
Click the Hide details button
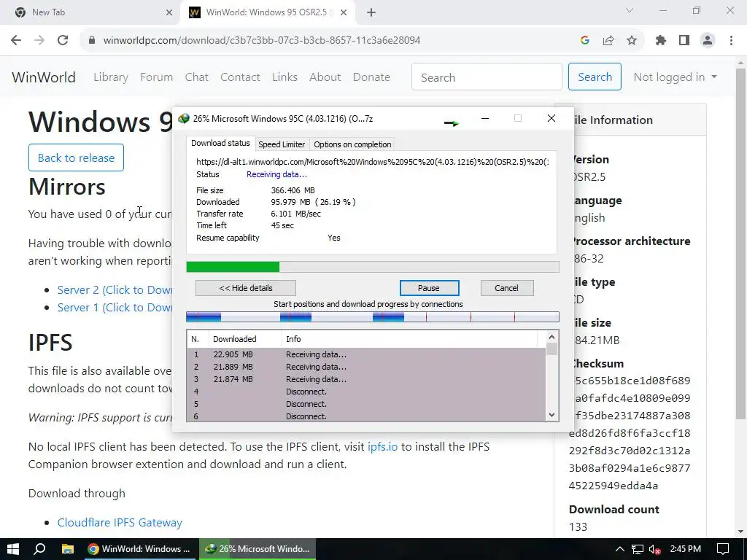tap(246, 288)
